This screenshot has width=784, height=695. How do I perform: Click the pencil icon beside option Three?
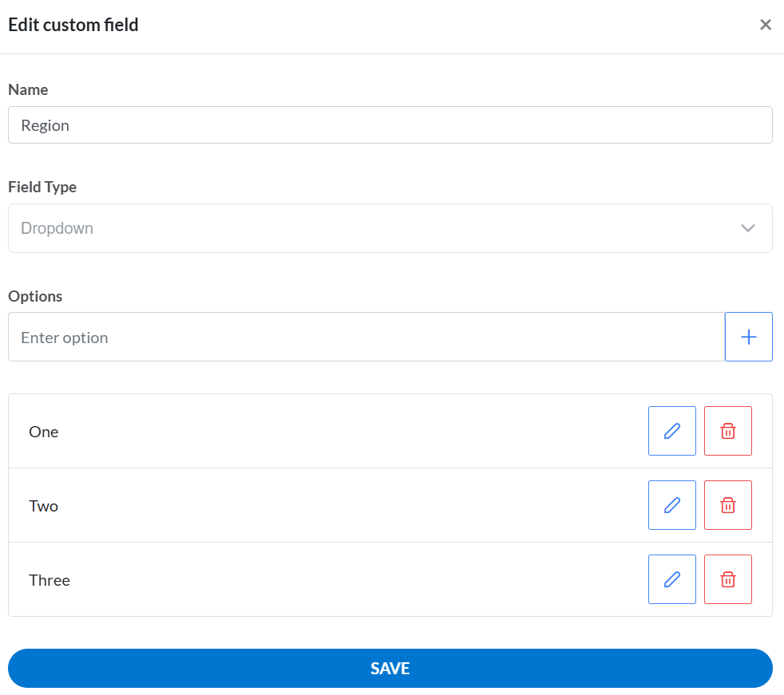pos(671,579)
